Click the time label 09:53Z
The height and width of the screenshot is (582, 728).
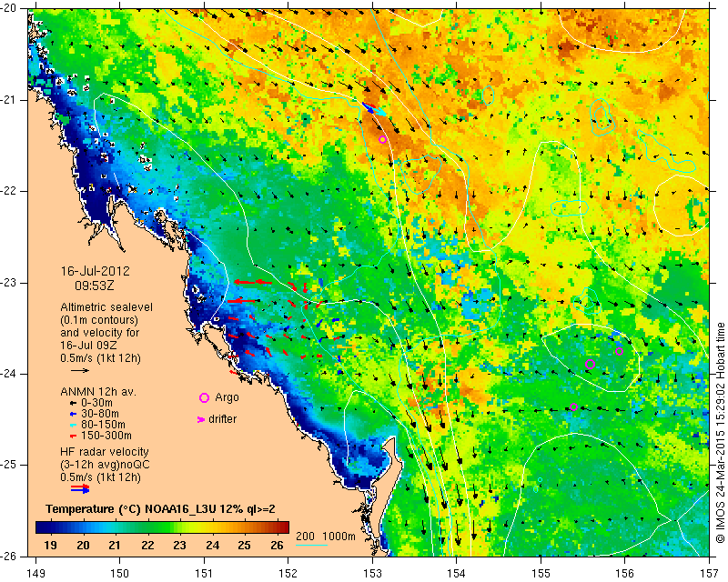click(95, 286)
